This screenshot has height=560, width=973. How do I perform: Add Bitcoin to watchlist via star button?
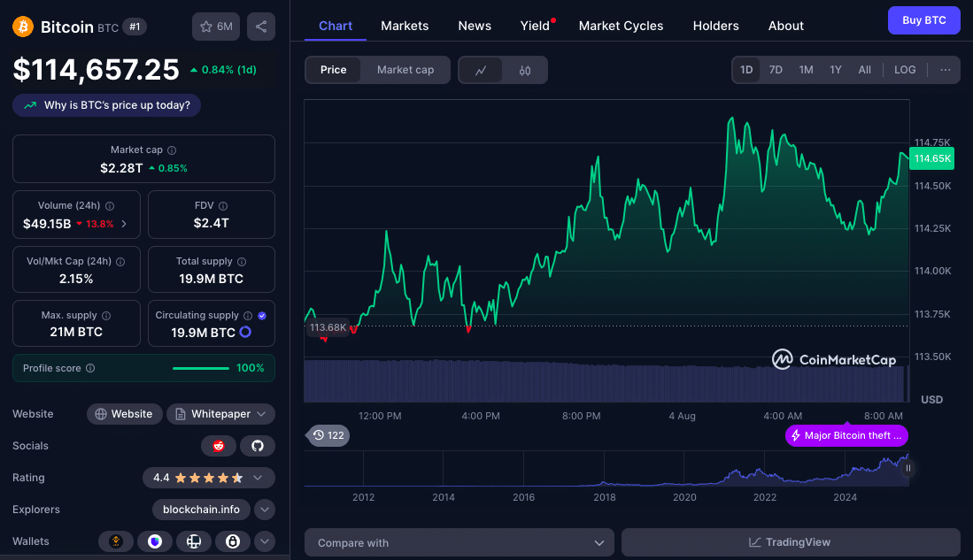pyautogui.click(x=216, y=27)
